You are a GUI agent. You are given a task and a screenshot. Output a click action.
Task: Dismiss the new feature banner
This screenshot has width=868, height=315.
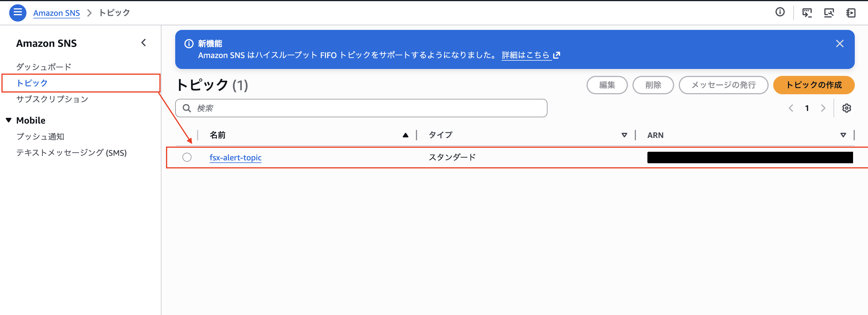point(839,43)
